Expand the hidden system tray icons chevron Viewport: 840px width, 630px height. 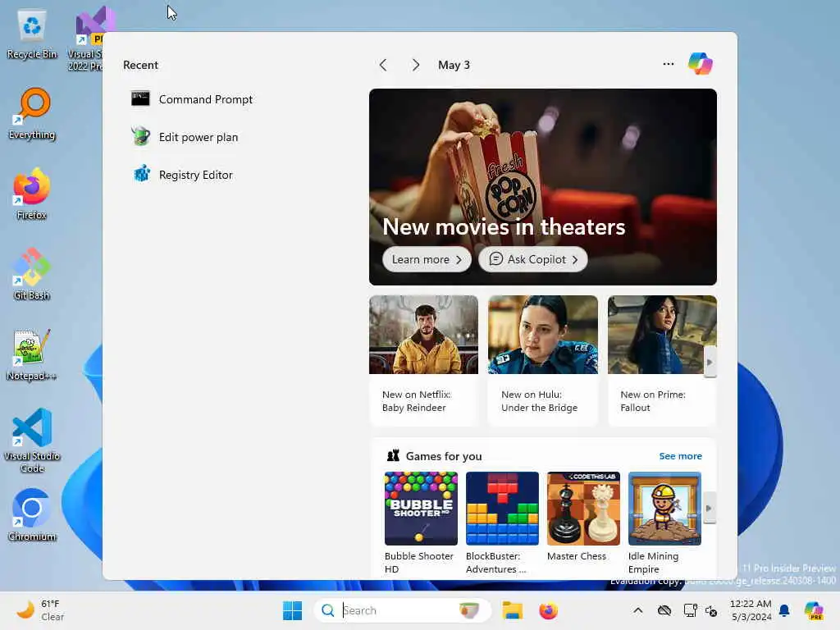pyautogui.click(x=637, y=610)
